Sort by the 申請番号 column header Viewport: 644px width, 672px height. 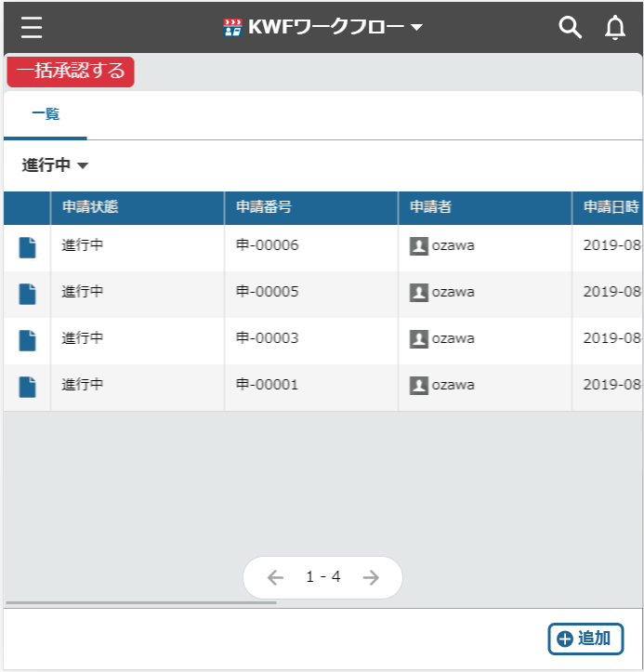(x=265, y=207)
